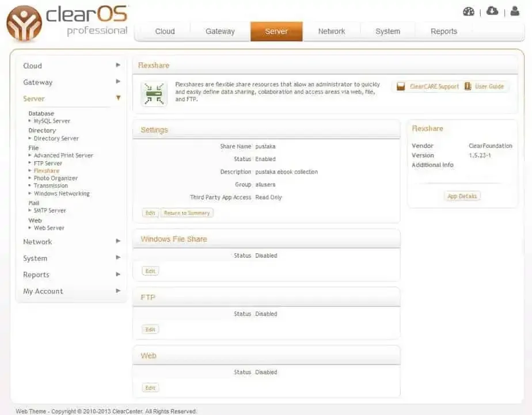Click the Return to Summary button
The height and width of the screenshot is (415, 532).
[187, 213]
